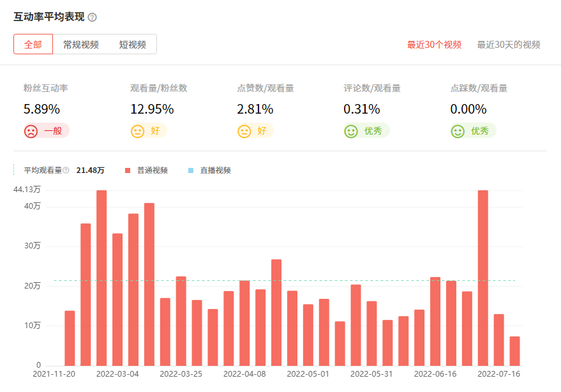The image size is (561, 392).
Task: Click green smiley badge under 评论数/观看量
Action: pyautogui.click(x=366, y=131)
